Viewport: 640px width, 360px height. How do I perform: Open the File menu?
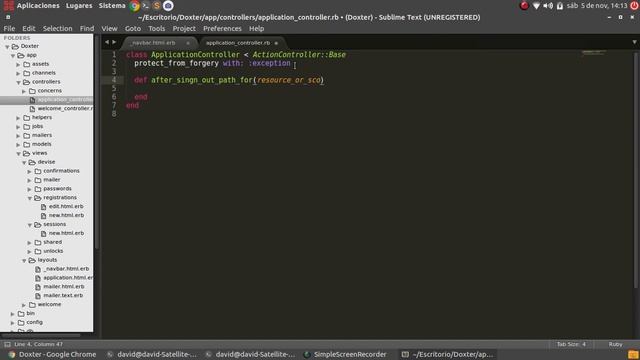pos(9,29)
